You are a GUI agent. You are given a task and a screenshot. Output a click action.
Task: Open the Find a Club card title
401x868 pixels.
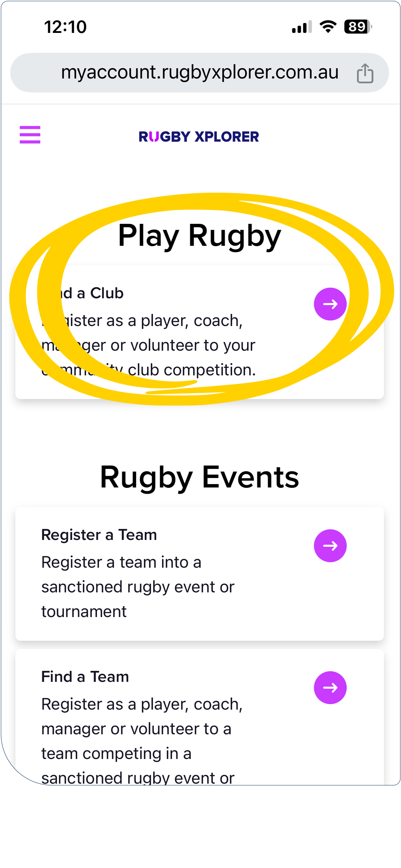coord(82,293)
